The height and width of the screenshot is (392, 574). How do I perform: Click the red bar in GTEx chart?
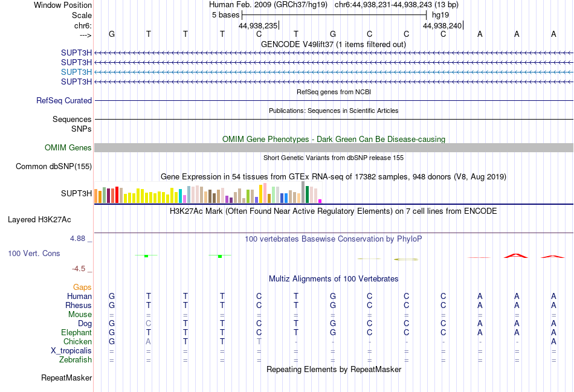[x=117, y=194]
